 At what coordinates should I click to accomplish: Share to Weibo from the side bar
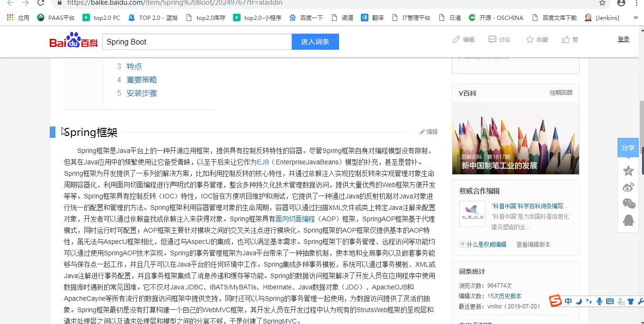(x=628, y=187)
